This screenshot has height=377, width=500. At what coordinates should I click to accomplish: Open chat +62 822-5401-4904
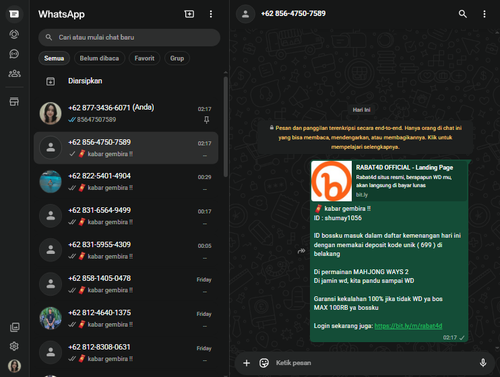tap(126, 182)
